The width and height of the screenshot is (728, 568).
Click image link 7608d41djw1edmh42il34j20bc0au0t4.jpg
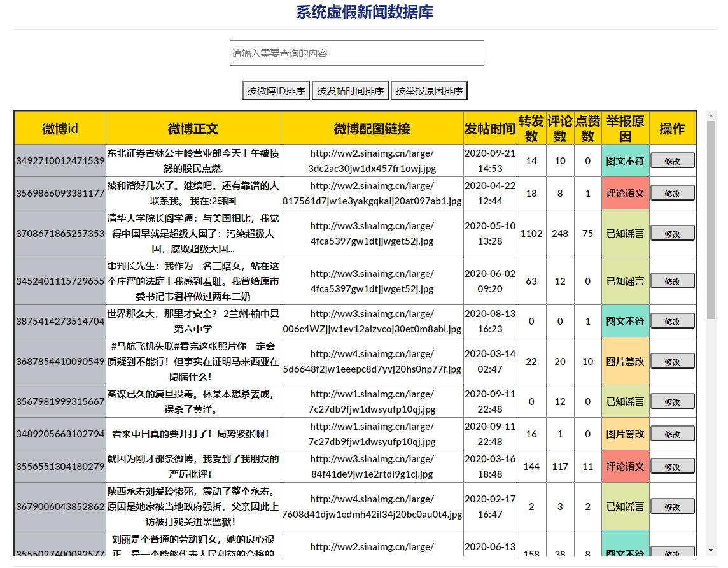tap(372, 506)
